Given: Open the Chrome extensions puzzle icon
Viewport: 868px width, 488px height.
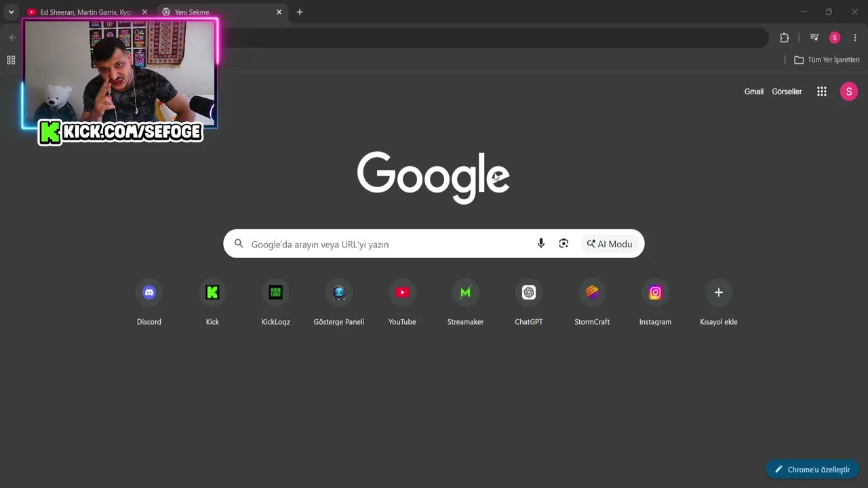Looking at the screenshot, I should click(785, 38).
